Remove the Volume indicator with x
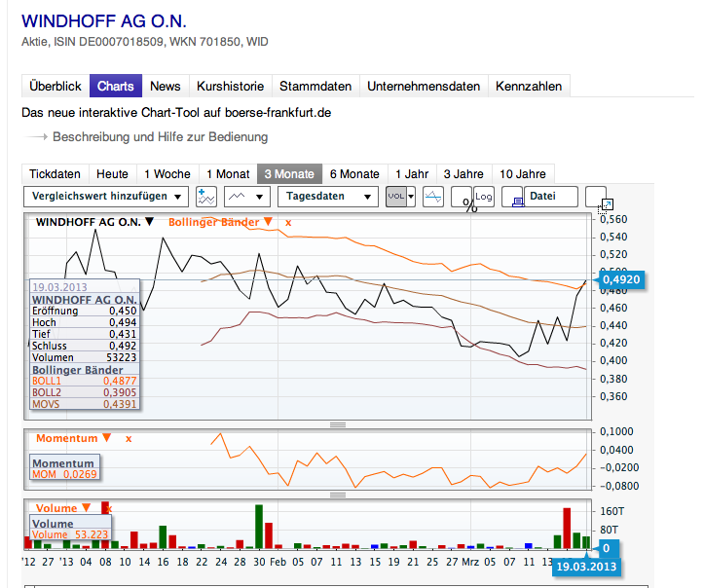 109,509
